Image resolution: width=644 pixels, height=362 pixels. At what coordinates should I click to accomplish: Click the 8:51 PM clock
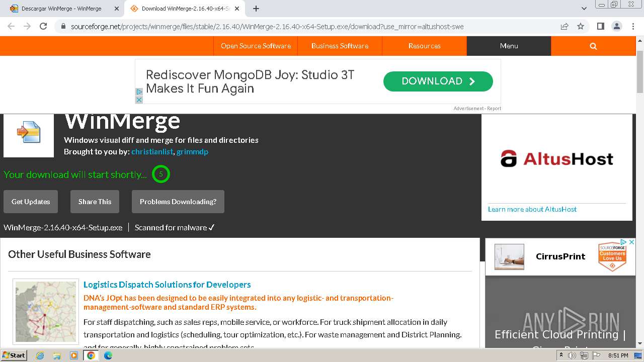pyautogui.click(x=618, y=355)
